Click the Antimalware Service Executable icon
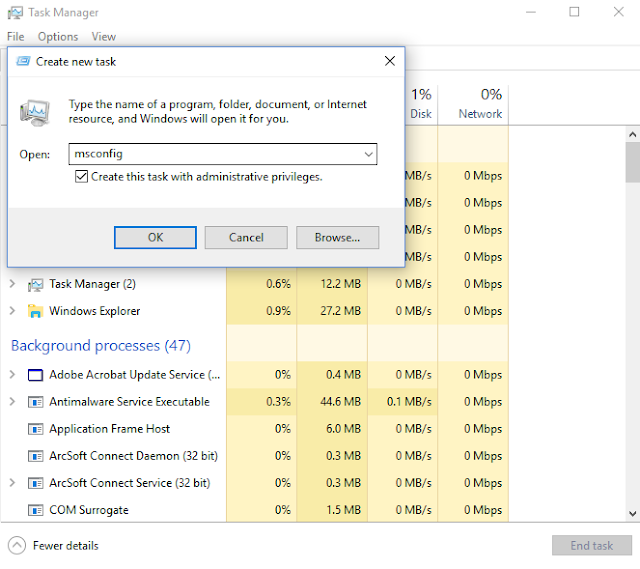The width and height of the screenshot is (640, 569). pos(36,402)
